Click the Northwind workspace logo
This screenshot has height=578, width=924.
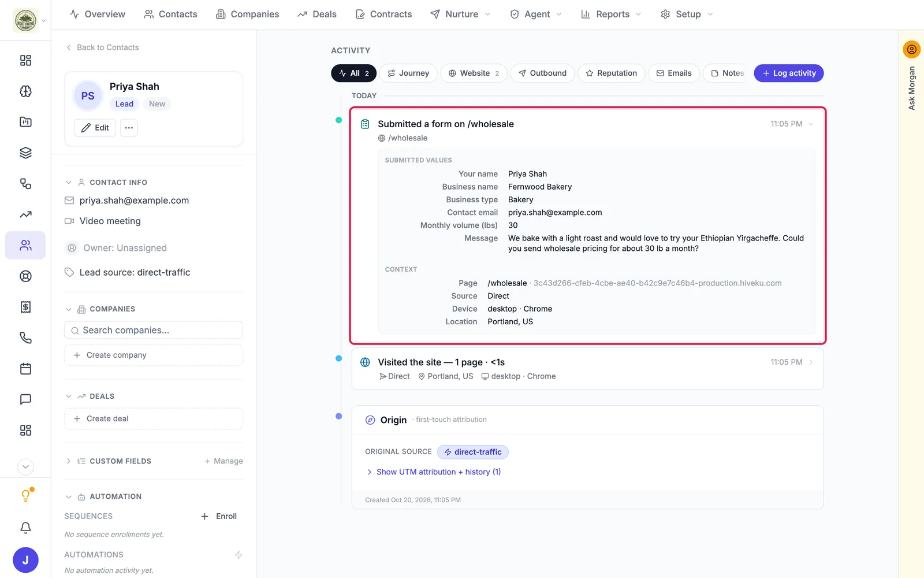click(x=25, y=21)
